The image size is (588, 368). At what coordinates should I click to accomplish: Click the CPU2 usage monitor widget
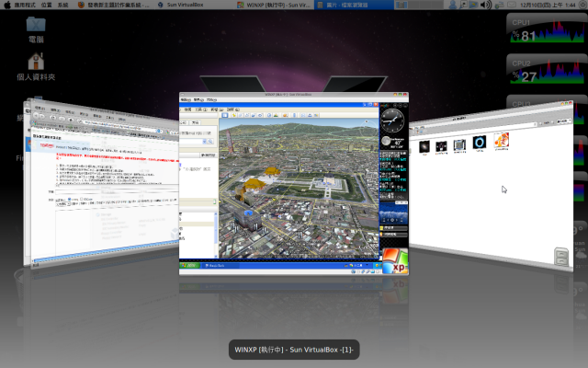(547, 70)
